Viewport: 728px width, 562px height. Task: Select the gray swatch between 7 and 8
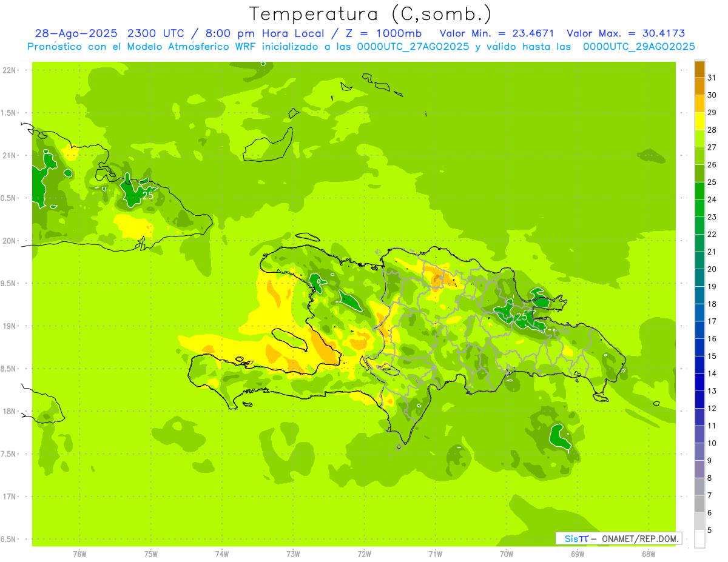click(699, 487)
